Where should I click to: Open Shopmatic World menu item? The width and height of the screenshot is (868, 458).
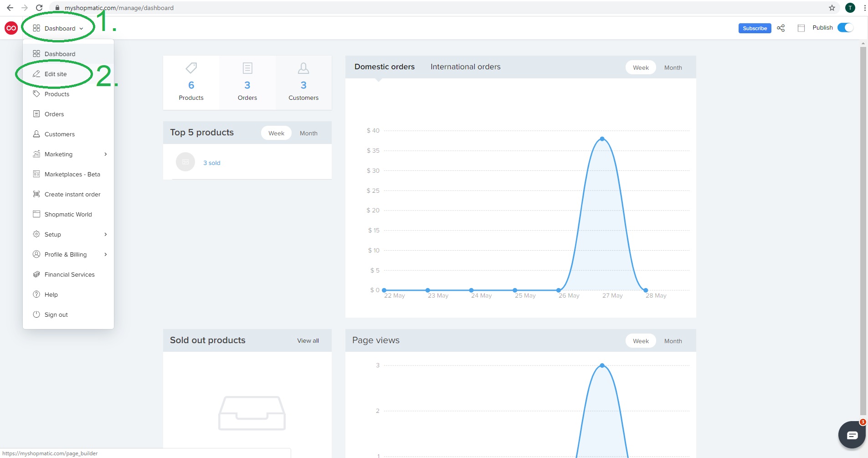68,214
